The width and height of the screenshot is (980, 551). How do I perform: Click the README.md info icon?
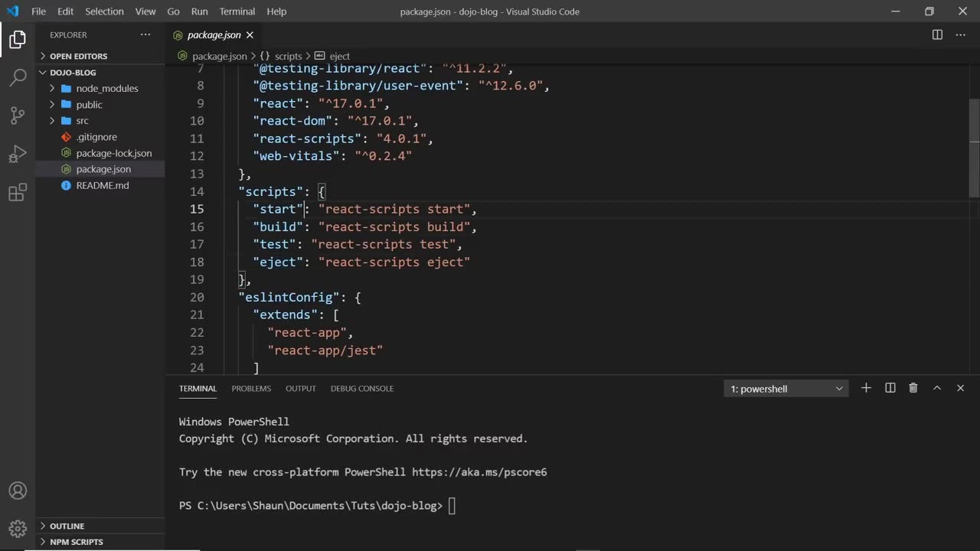(x=66, y=185)
